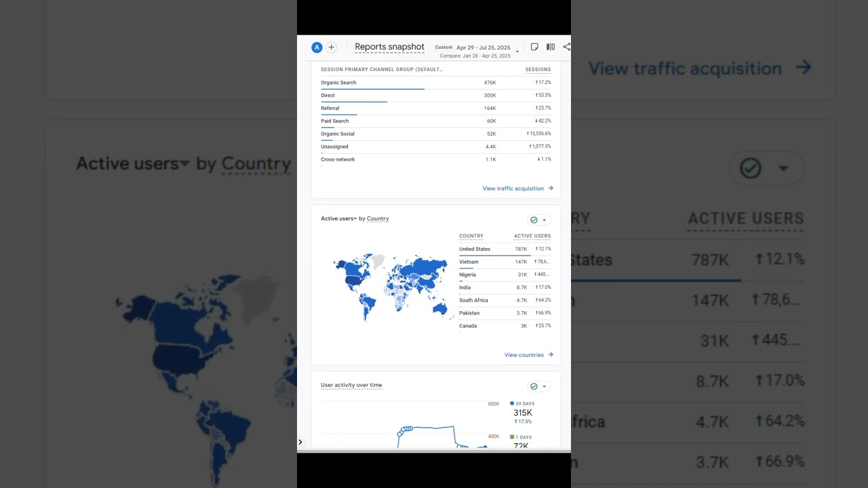Expand the User activity card options caret
868x488 pixels.
click(544, 386)
